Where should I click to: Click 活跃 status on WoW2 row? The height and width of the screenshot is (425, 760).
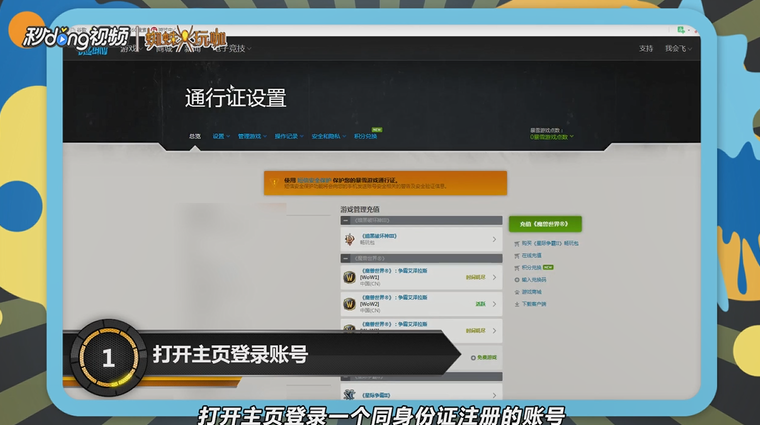pyautogui.click(x=480, y=304)
